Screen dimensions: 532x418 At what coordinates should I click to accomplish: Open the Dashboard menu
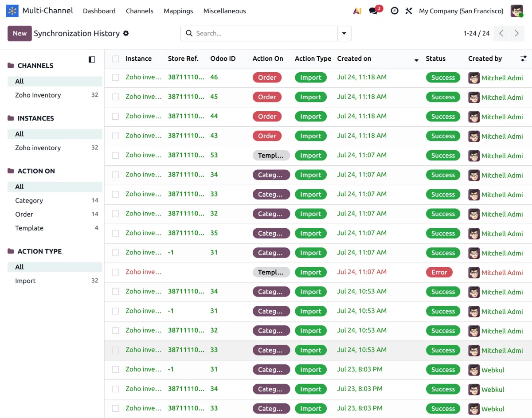coord(99,11)
